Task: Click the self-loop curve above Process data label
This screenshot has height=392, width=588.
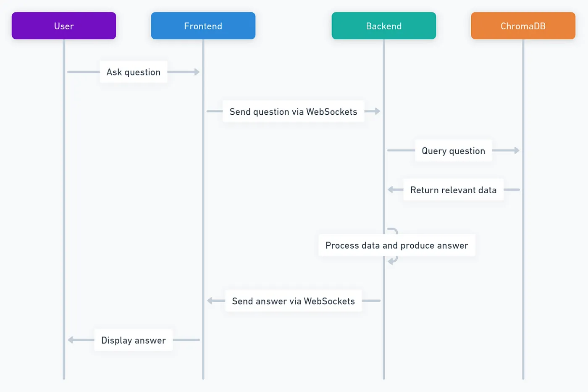Action: pos(394,230)
